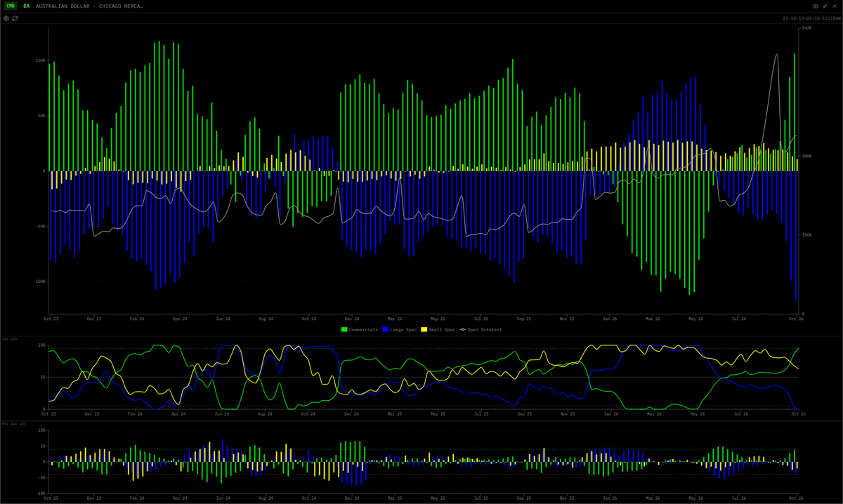
Task: Toggle Open Interest line in legend
Action: tap(481, 329)
